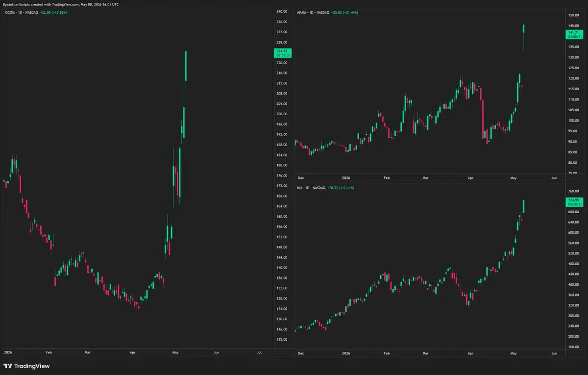588x375 pixels.
Task: Click the 164.00 price on QCOM axis
Action: pyautogui.click(x=281, y=206)
